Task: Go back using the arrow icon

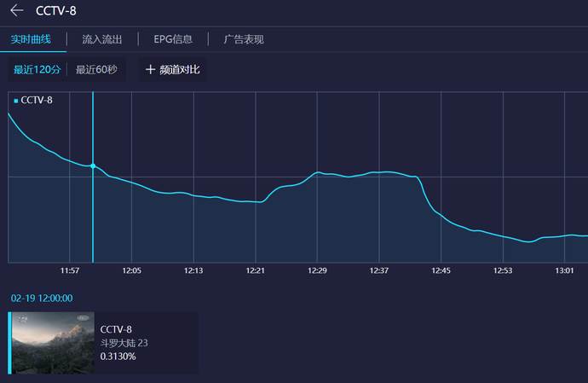Action: tap(17, 10)
